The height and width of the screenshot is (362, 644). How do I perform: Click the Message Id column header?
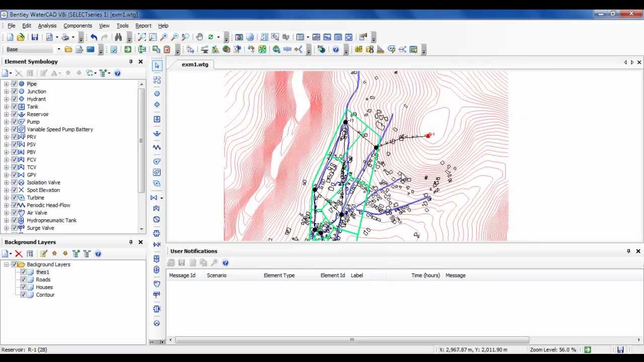coord(182,276)
